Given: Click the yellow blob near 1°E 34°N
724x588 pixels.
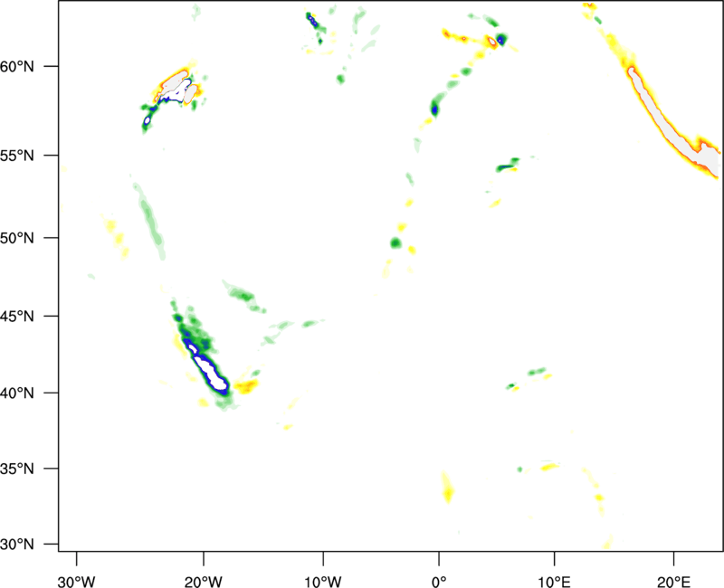Looking at the screenshot, I should 447,488.
